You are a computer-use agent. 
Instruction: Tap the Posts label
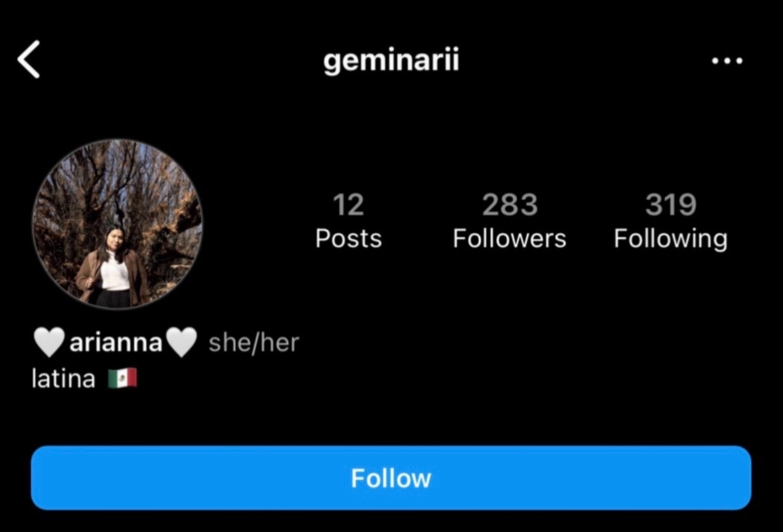point(349,238)
